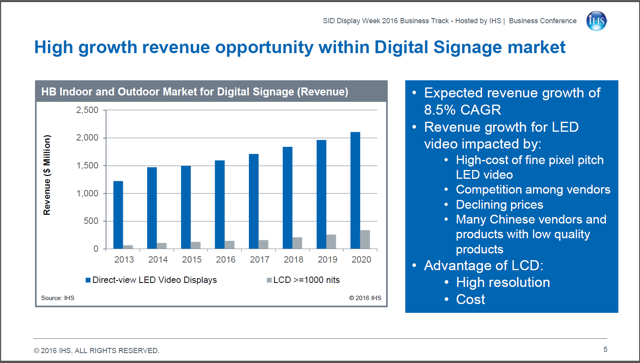Click the Direct-view LED Video Displays legend label
The image size is (640, 363).
[x=155, y=280]
